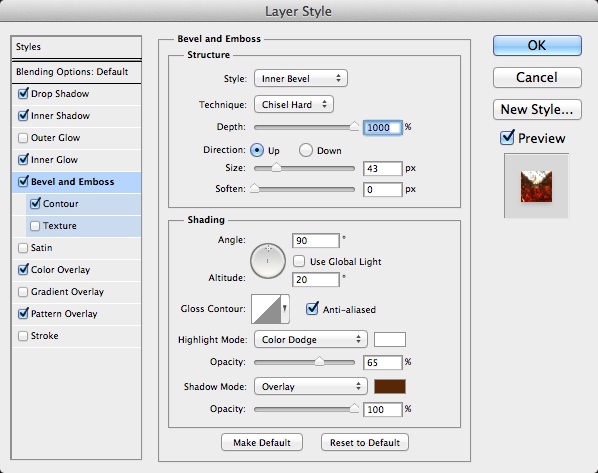Screen dimensions: 598x473
Task: Click the Soften slider handle
Action: pyautogui.click(x=254, y=188)
